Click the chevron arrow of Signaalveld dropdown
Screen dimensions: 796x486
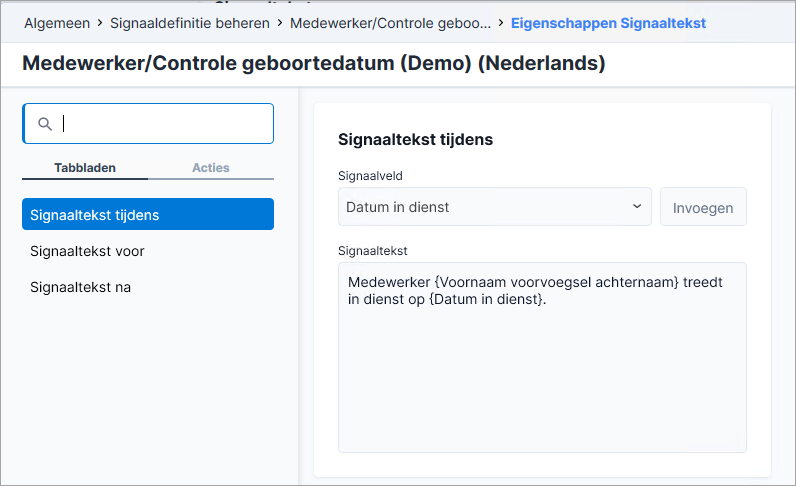coord(637,206)
